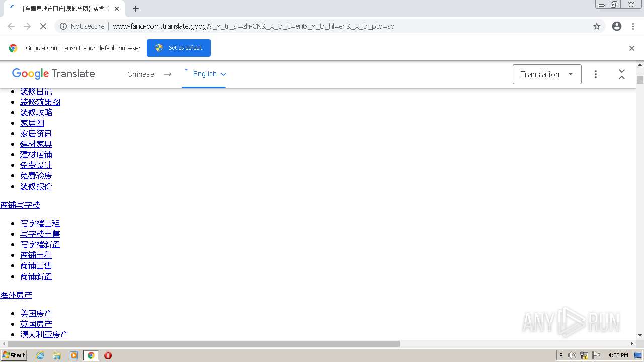
Task: Dismiss the default browser notification bar
Action: click(632, 48)
